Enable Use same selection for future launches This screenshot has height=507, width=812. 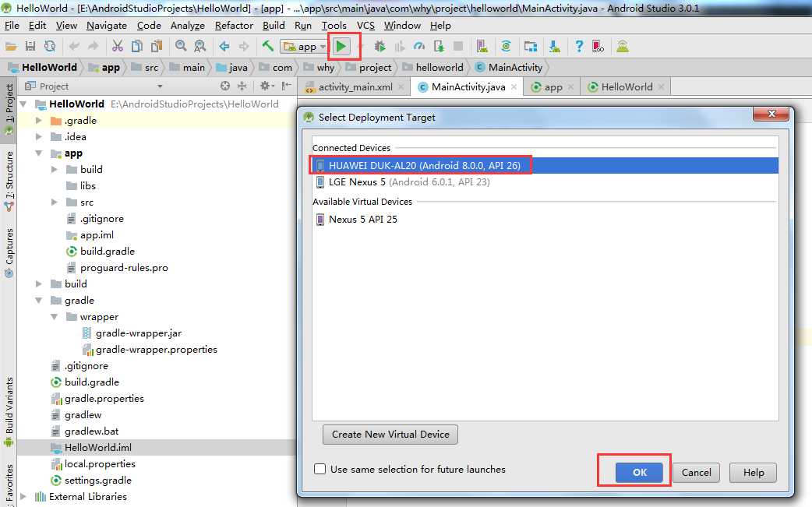click(x=320, y=470)
